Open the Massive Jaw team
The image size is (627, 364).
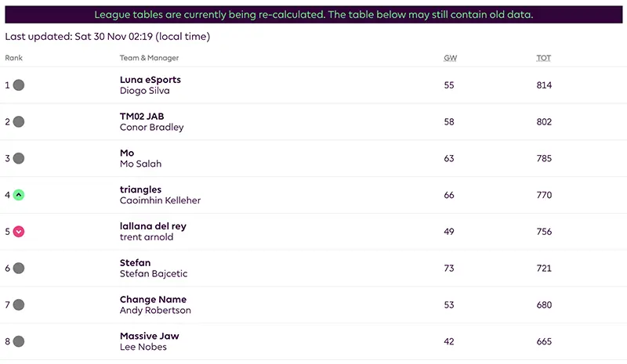(x=149, y=337)
